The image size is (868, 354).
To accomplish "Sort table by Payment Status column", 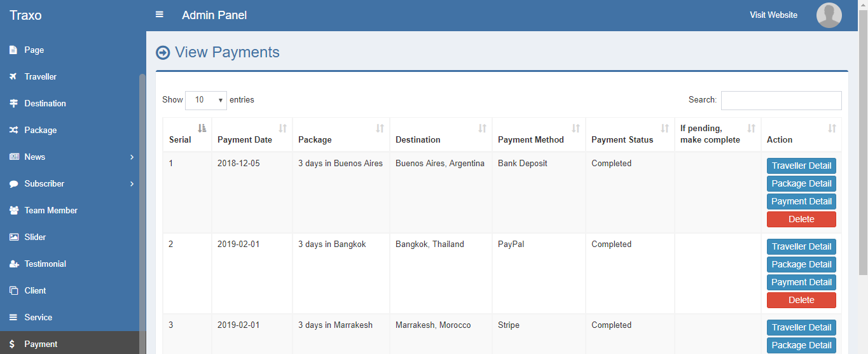I will pyautogui.click(x=630, y=134).
